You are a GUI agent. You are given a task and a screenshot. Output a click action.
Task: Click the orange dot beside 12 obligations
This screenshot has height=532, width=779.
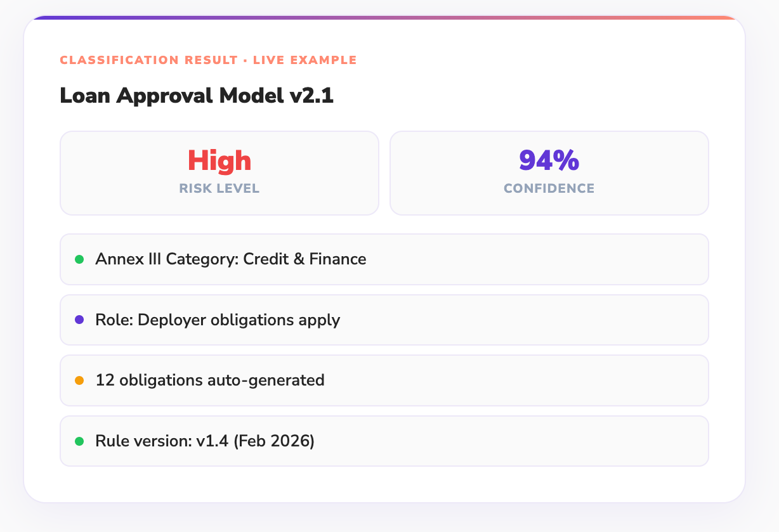coord(79,380)
